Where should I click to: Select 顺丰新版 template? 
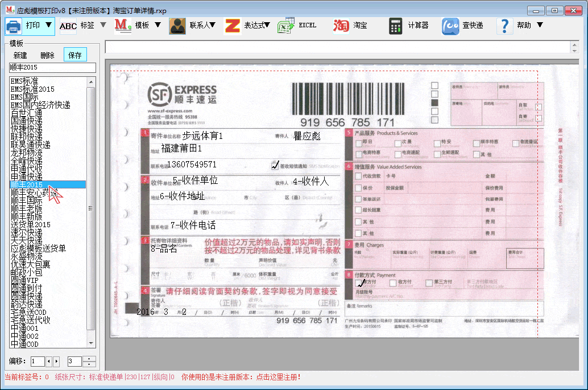(26, 216)
